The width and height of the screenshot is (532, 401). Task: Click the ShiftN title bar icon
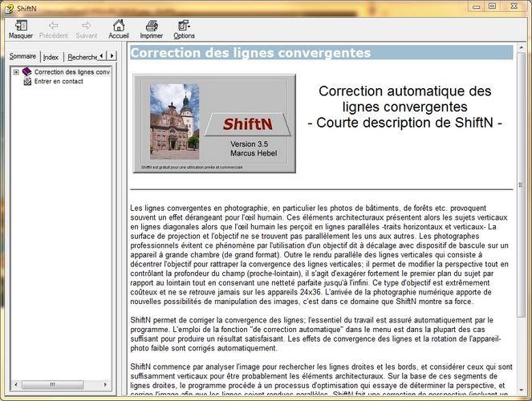point(9,6)
